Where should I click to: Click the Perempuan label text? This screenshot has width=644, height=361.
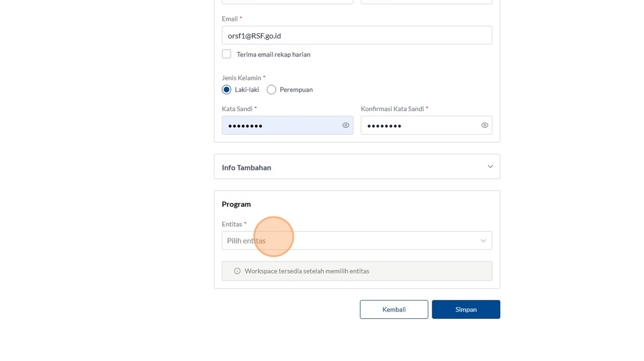[296, 90]
